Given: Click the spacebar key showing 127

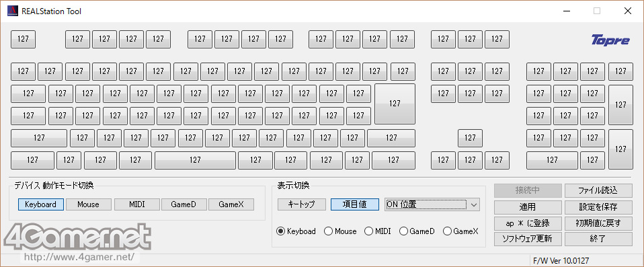Looking at the screenshot, I should [195, 160].
